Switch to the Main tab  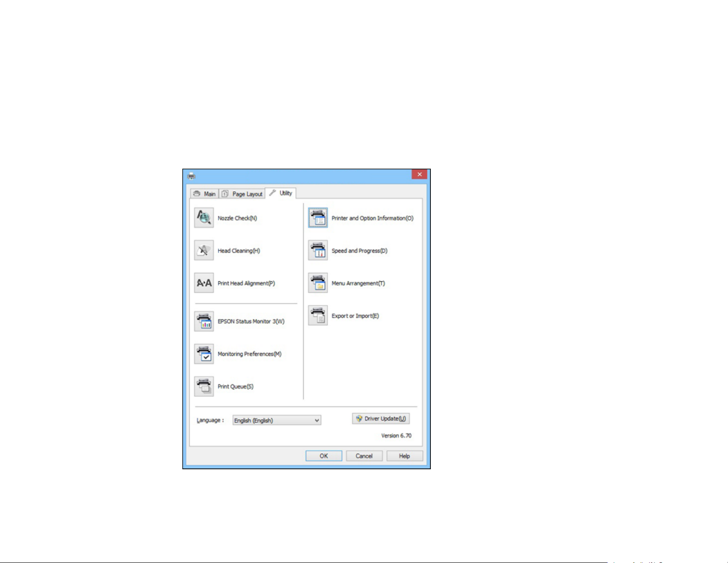pyautogui.click(x=204, y=193)
